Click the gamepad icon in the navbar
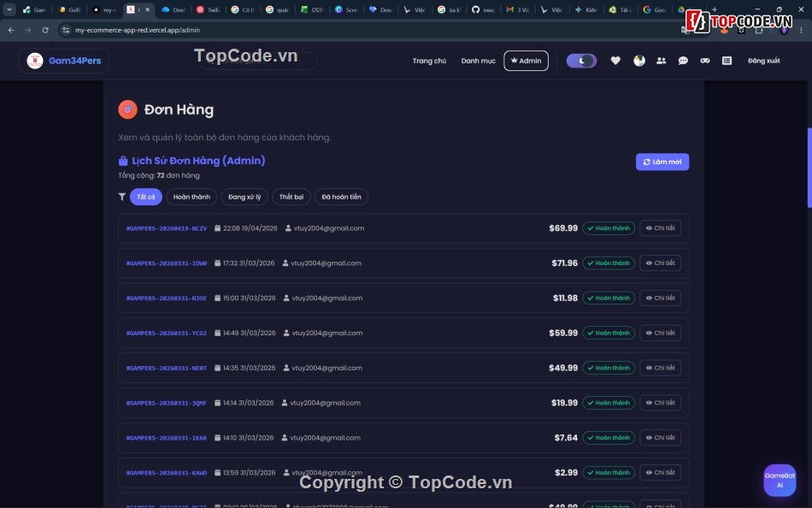The width and height of the screenshot is (812, 508). pos(705,61)
